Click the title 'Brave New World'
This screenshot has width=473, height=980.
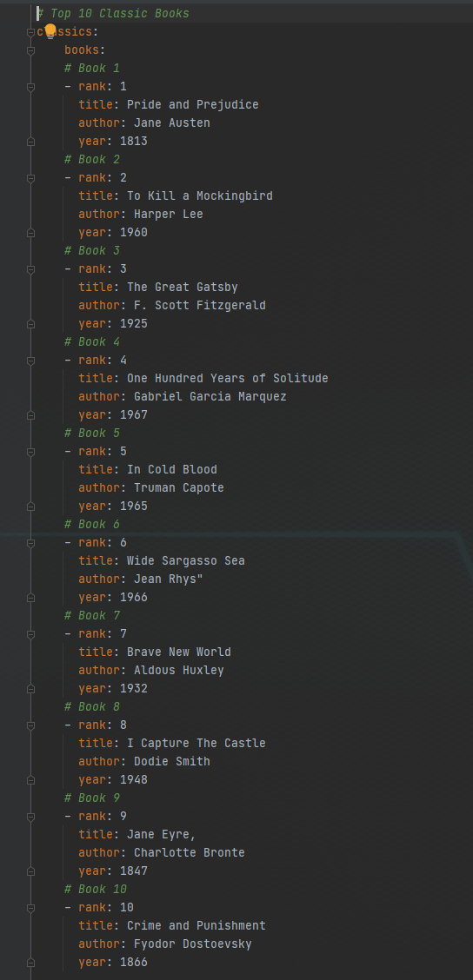coord(179,652)
